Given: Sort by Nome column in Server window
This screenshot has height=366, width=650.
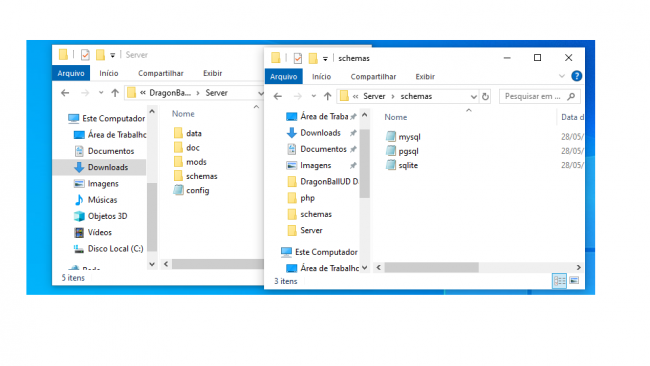Looking at the screenshot, I should [x=183, y=114].
